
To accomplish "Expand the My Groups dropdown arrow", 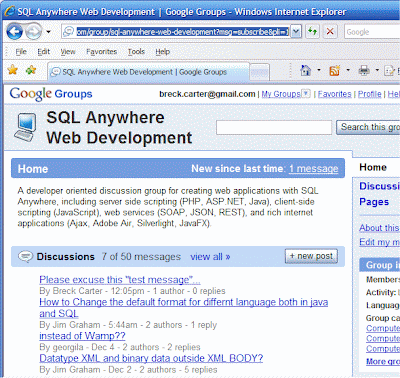I will [306, 94].
